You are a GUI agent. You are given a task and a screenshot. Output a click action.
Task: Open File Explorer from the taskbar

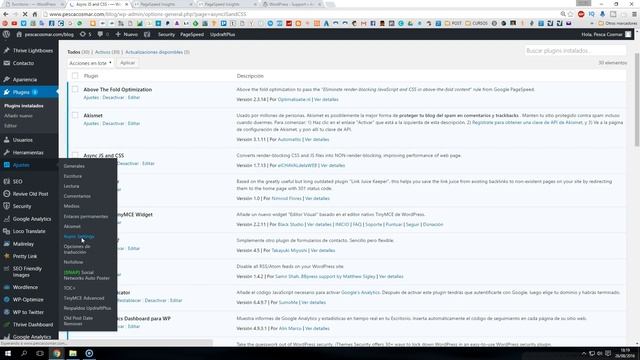click(73, 353)
